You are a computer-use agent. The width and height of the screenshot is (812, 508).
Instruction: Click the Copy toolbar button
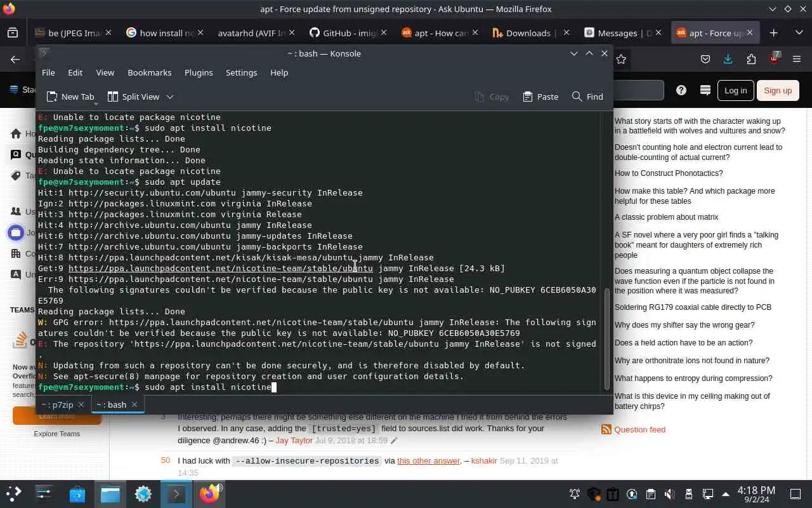point(492,97)
